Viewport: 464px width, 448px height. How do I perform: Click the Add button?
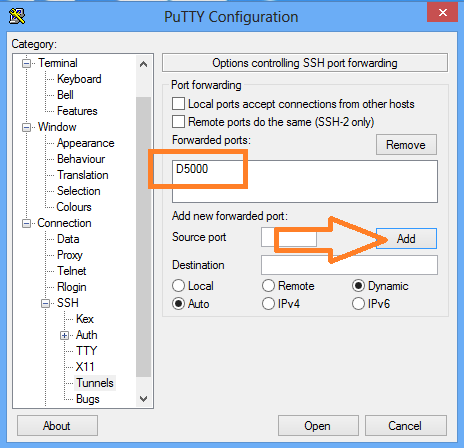[x=406, y=239]
